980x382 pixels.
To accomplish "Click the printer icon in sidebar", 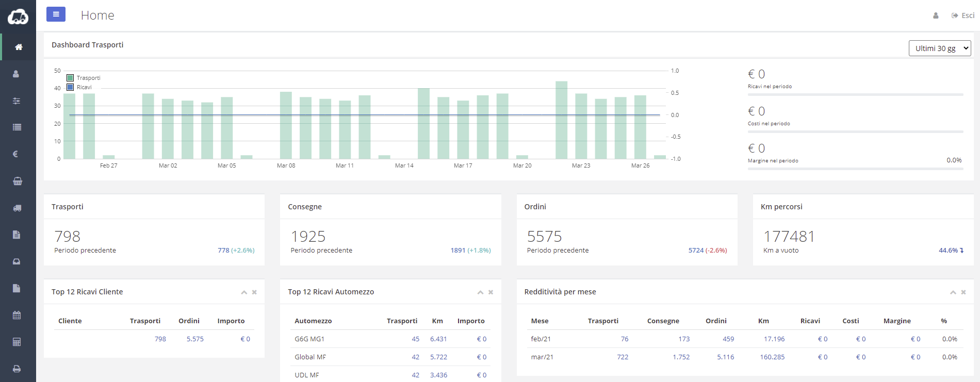I will pos(17,369).
